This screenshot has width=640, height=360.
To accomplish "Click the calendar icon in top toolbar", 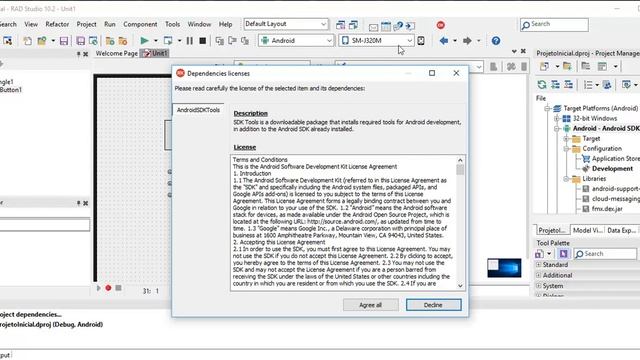I will [x=386, y=27].
